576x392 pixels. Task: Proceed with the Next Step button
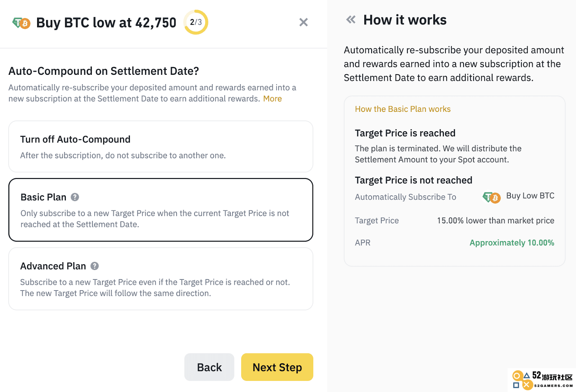click(x=277, y=367)
